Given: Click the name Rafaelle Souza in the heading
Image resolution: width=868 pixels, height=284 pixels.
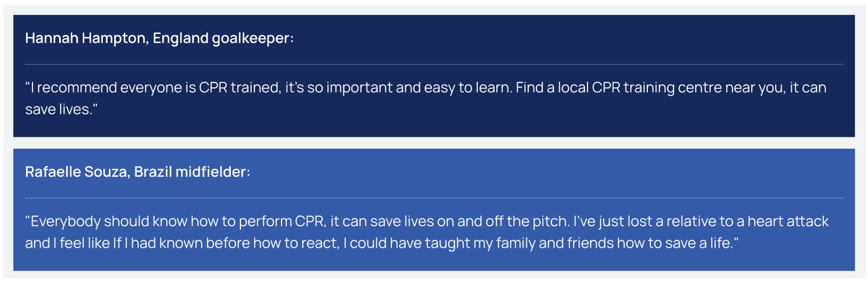Looking at the screenshot, I should click(x=77, y=172).
